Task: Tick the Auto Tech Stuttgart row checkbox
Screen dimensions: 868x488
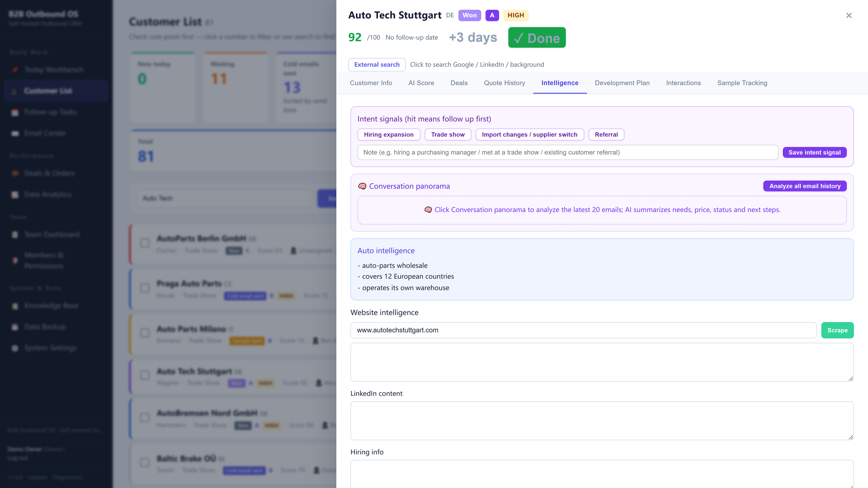Action: coord(145,375)
